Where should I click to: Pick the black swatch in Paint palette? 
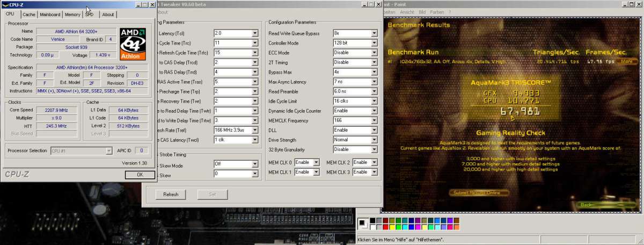click(372, 221)
